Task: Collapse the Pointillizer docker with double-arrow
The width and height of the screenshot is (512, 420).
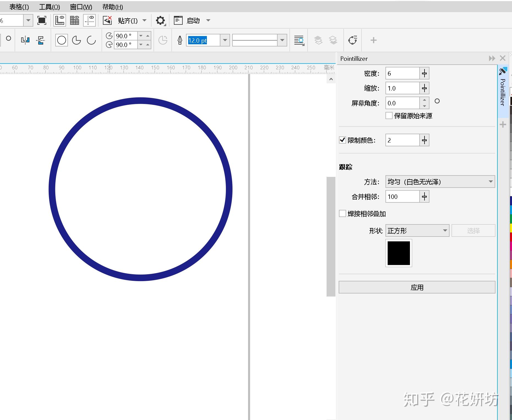Action: point(492,58)
